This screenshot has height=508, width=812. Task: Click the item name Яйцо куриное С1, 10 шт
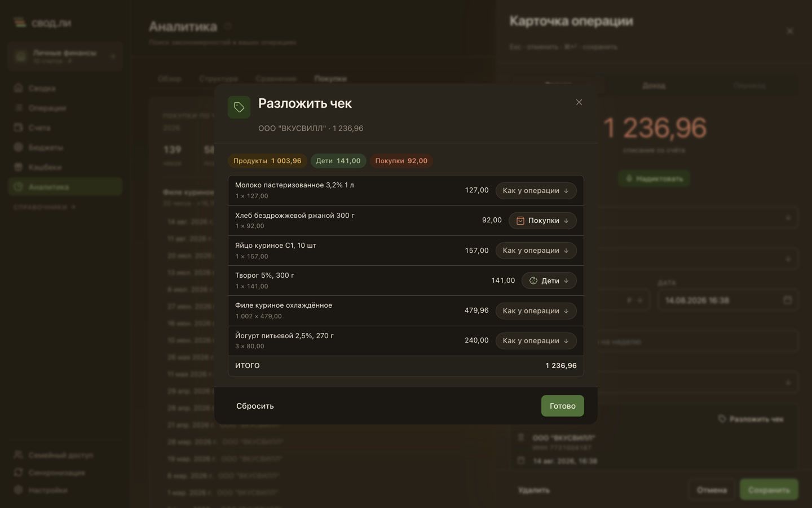coord(276,246)
